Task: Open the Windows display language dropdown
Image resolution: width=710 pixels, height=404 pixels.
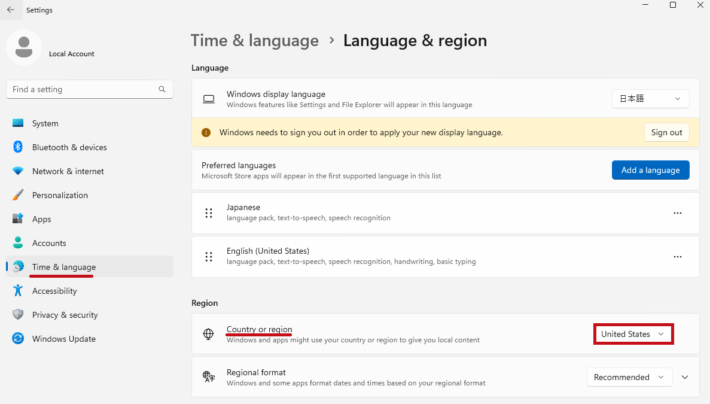Action: [x=650, y=99]
